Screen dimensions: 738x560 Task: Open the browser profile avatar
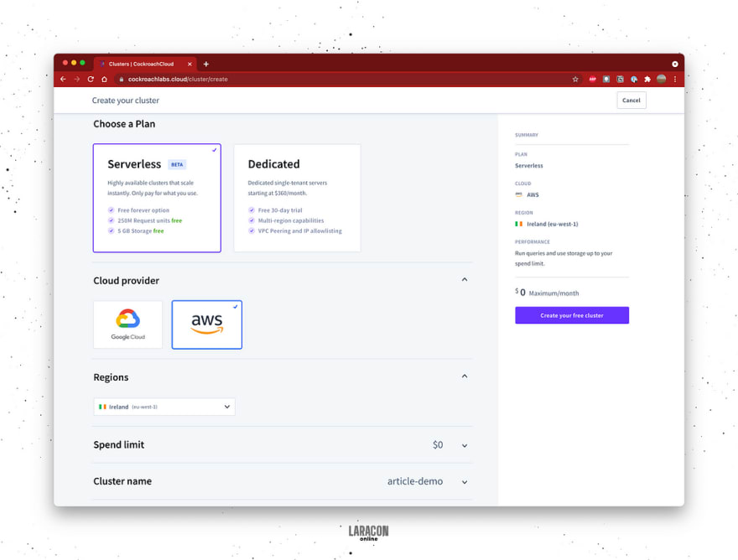coord(662,79)
